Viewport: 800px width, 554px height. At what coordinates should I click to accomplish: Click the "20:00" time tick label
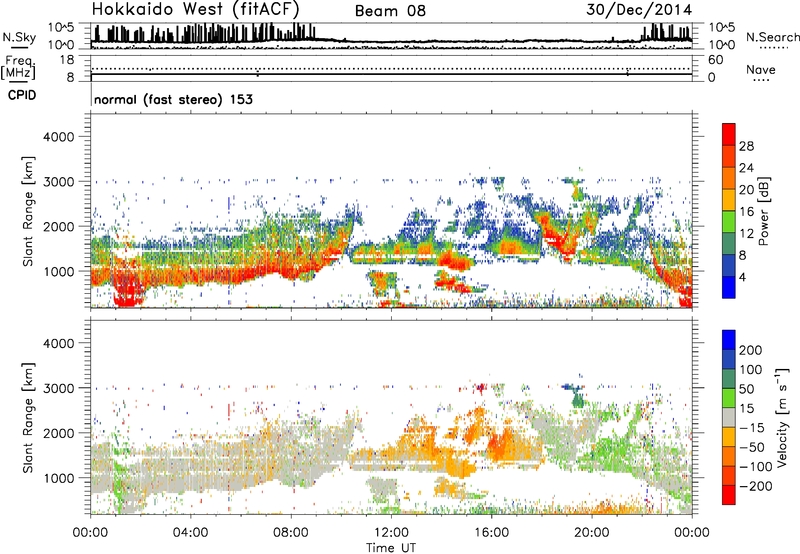(591, 533)
